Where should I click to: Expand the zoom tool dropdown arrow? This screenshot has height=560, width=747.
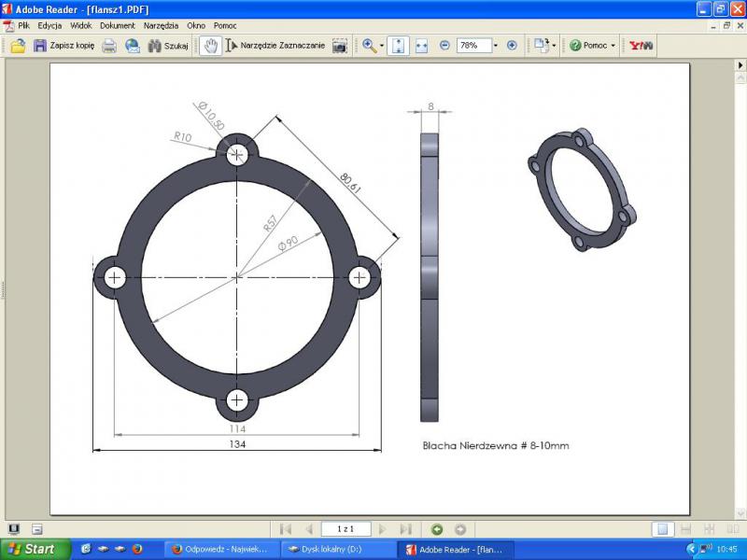(x=382, y=46)
